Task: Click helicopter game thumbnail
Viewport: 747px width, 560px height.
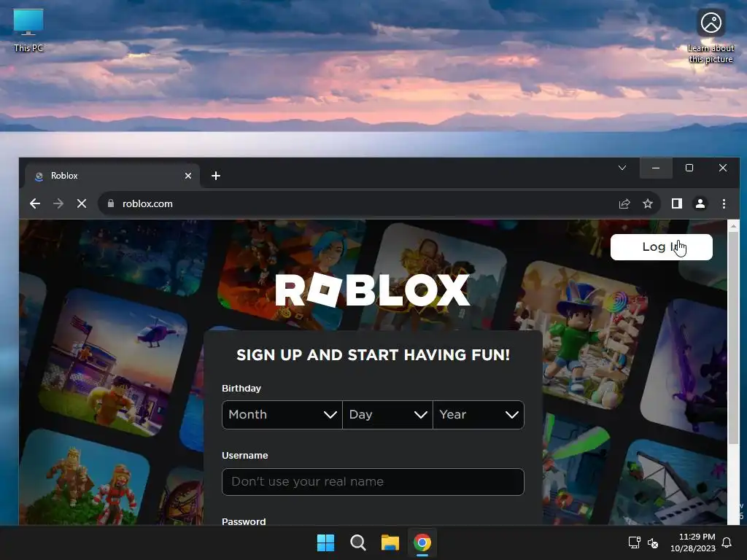Action: 113,362
